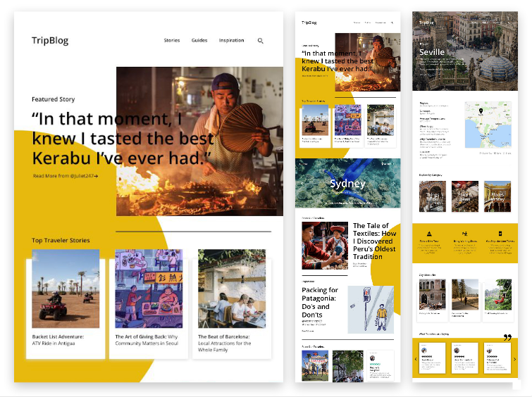Open the 'Food & Drink' category tile

465,196
